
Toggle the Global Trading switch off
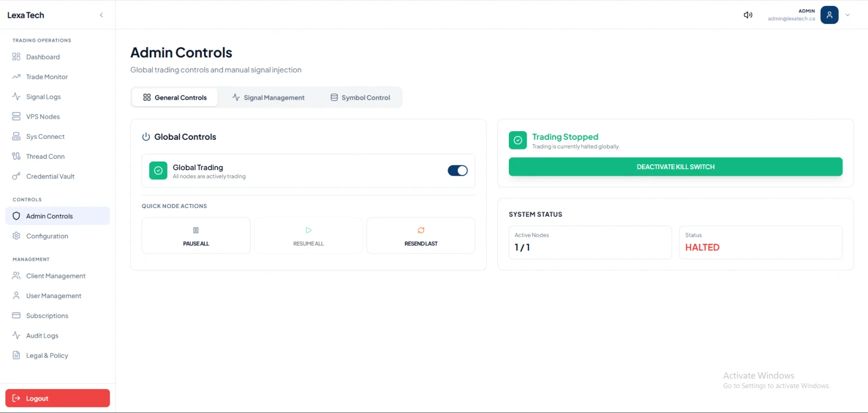[457, 171]
